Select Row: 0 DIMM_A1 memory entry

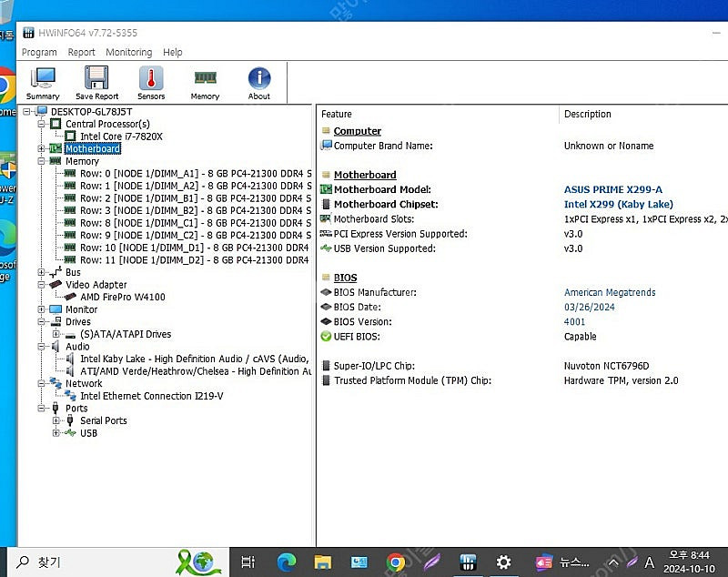point(196,174)
